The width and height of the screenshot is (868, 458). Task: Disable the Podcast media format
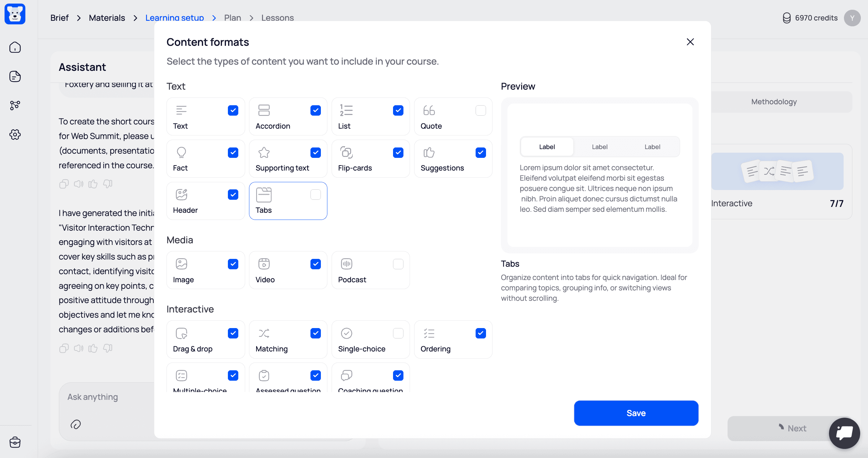click(398, 264)
